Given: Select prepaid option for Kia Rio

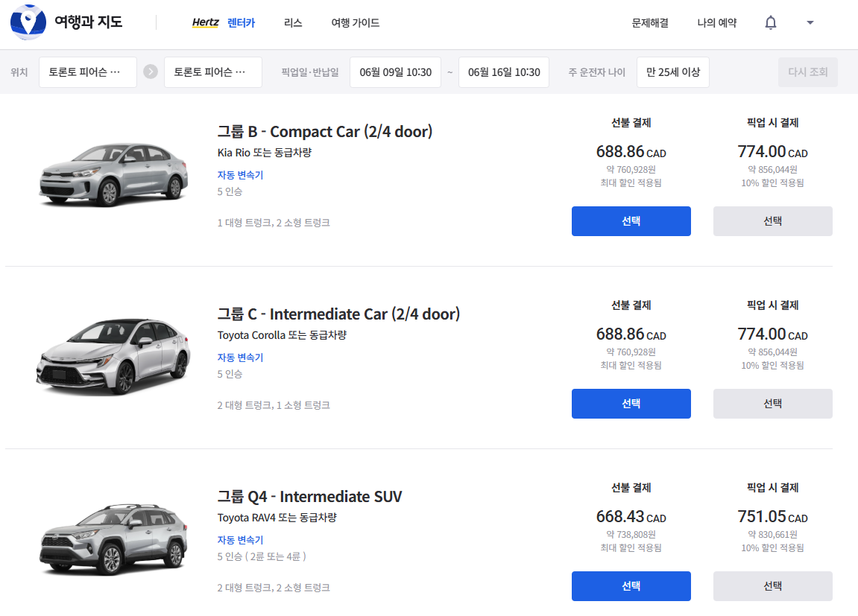Looking at the screenshot, I should pyautogui.click(x=631, y=221).
